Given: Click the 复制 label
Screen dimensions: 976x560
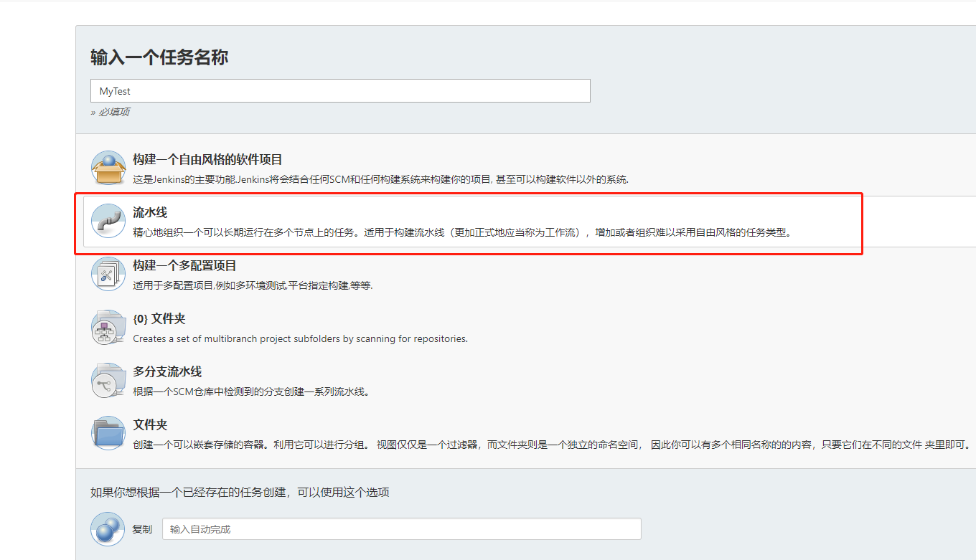Looking at the screenshot, I should click(x=142, y=529).
